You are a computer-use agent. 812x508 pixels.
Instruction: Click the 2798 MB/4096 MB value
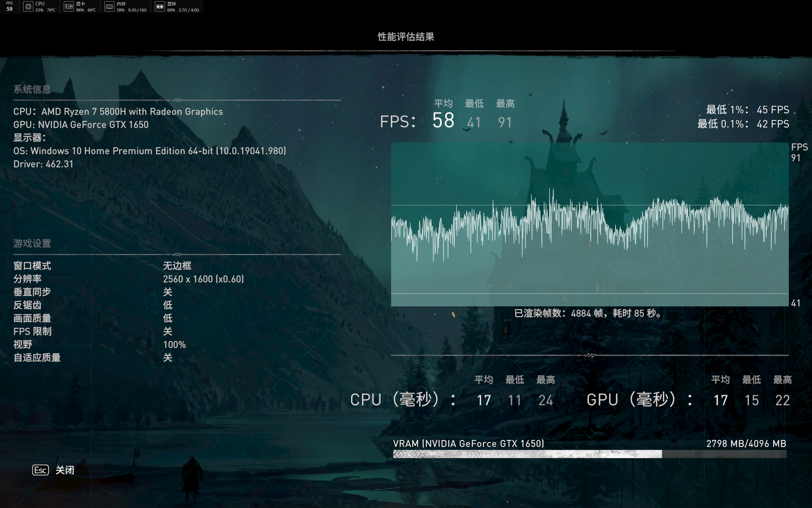(x=746, y=444)
